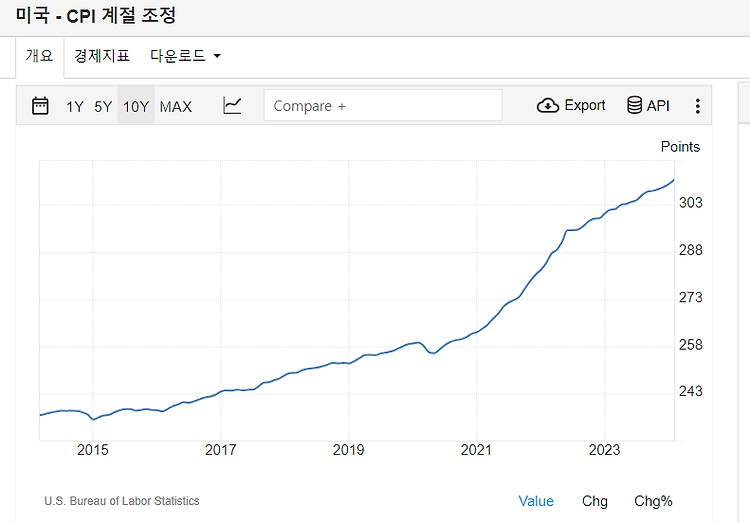Select the 1Y time range
Image resolution: width=750 pixels, height=523 pixels.
75,106
